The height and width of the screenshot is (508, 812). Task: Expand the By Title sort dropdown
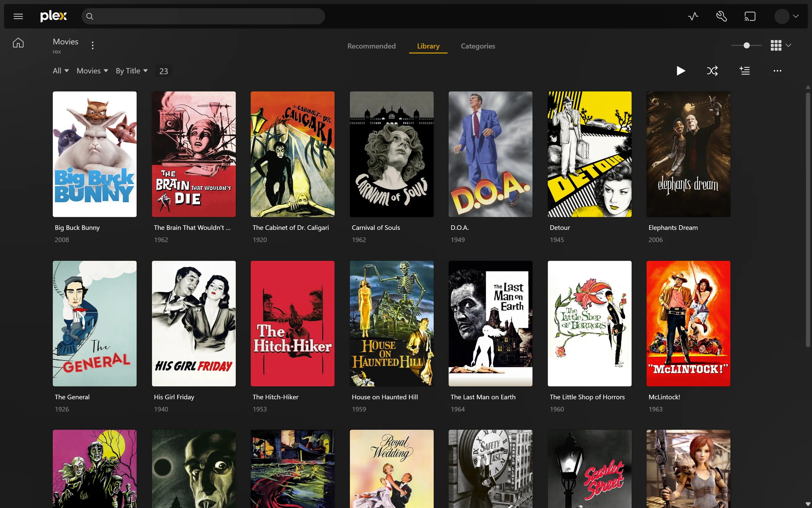(x=132, y=71)
